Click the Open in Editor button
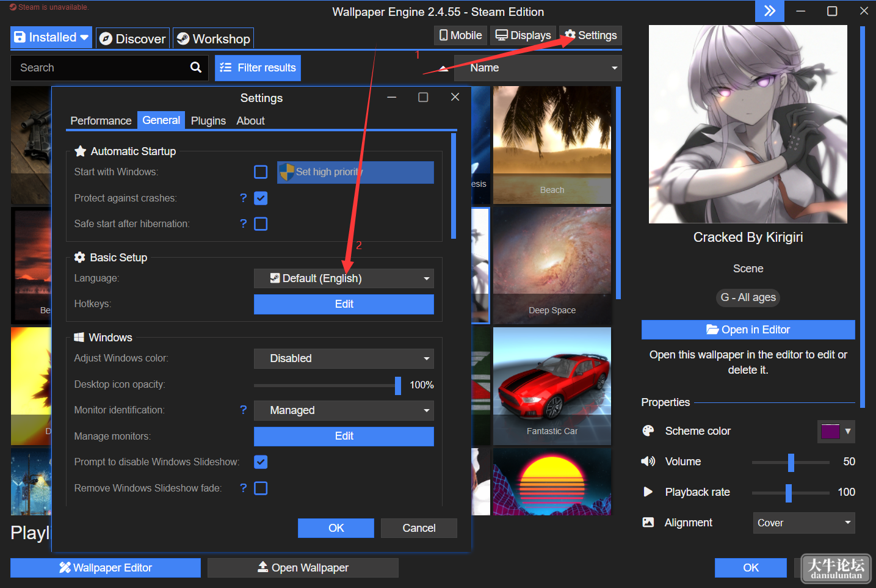Viewport: 876px width, 588px height. 748,330
